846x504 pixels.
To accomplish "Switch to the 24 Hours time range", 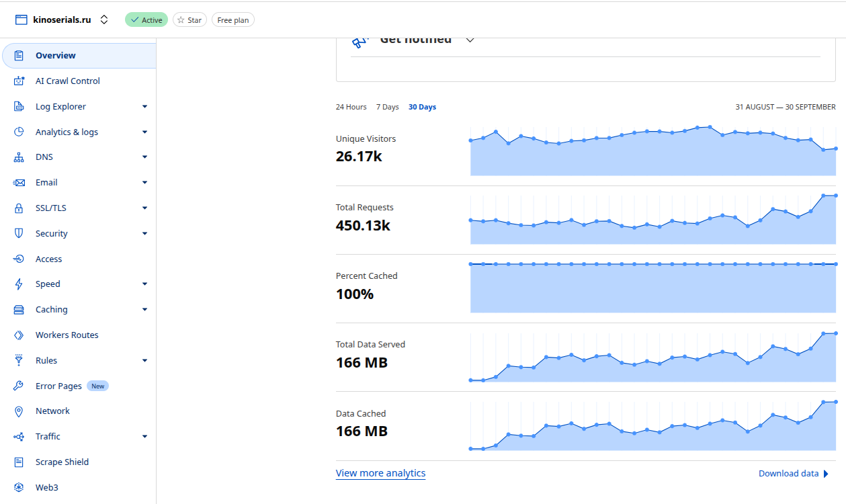I will click(351, 107).
